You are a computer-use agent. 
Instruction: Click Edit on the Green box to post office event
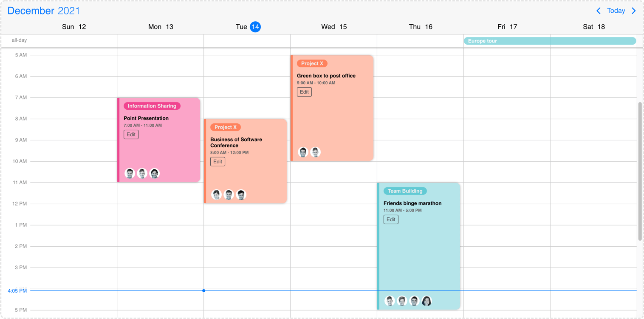tap(304, 92)
